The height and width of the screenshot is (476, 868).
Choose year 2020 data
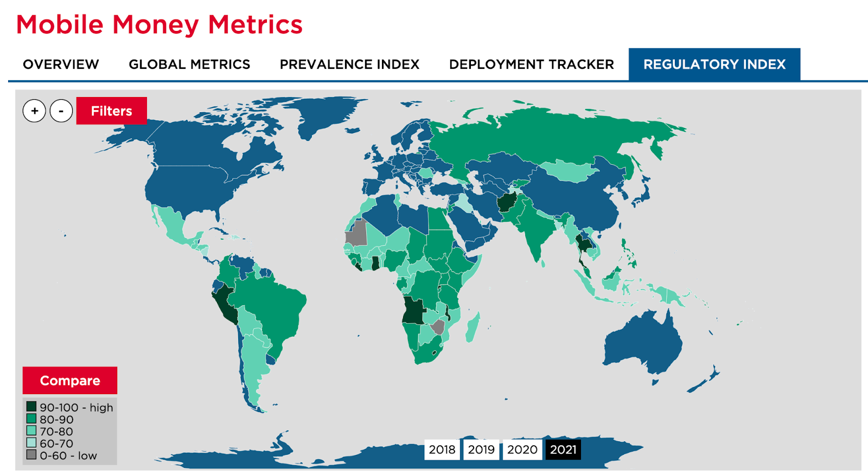tap(522, 449)
